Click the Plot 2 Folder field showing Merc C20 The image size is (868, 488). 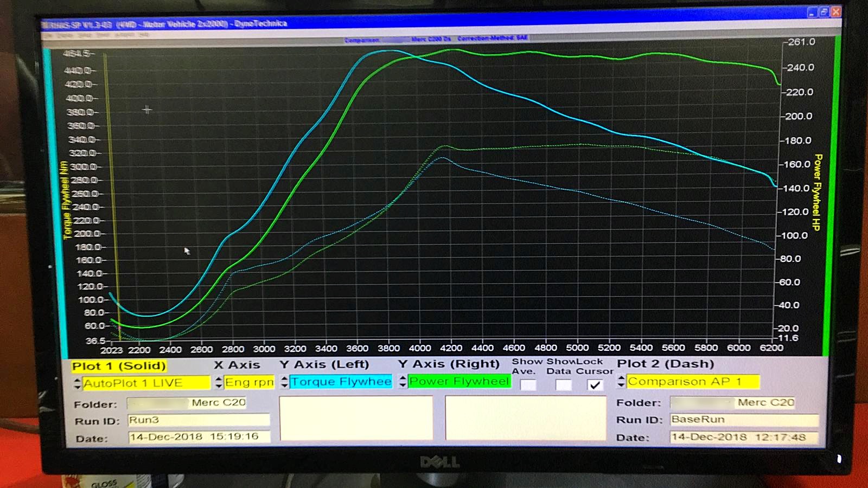732,402
